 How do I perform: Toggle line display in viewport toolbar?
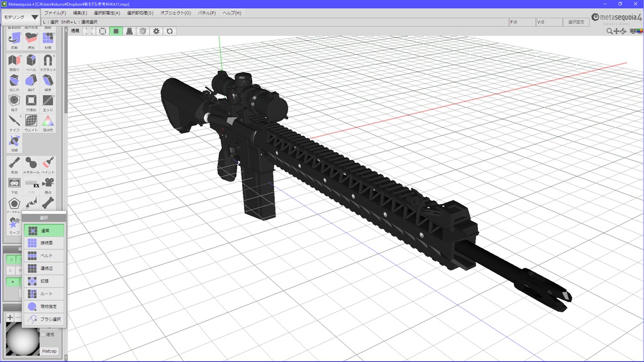pos(103,31)
